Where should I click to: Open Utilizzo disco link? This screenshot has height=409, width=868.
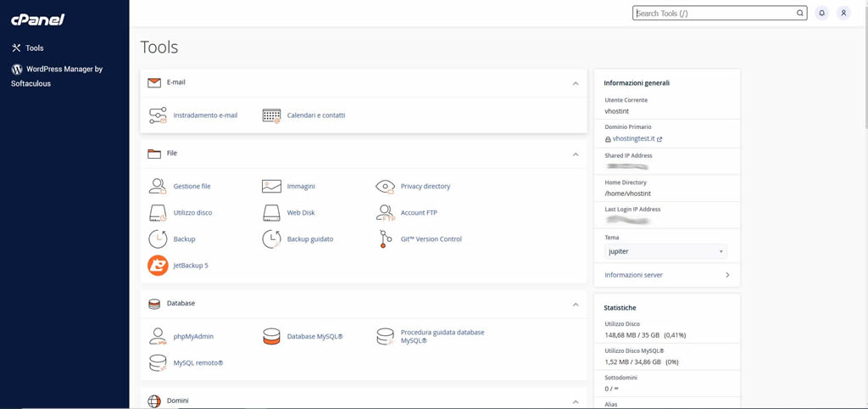[192, 213]
